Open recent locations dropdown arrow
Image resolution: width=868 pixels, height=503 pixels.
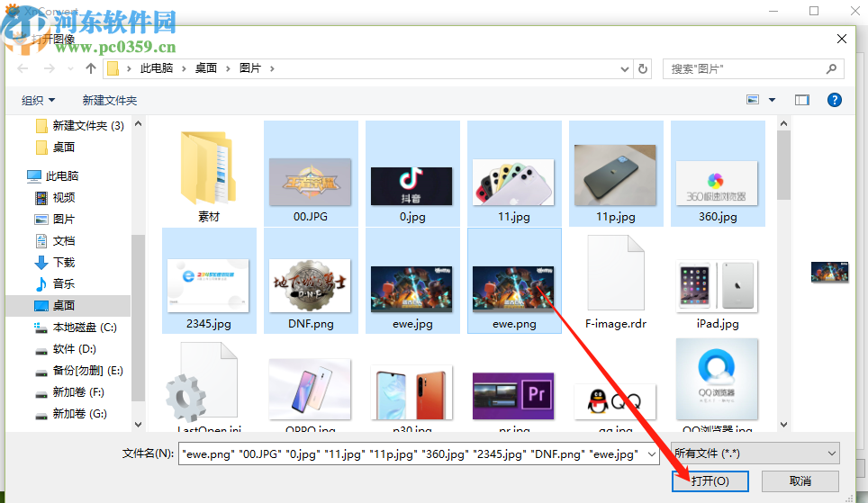pos(70,68)
